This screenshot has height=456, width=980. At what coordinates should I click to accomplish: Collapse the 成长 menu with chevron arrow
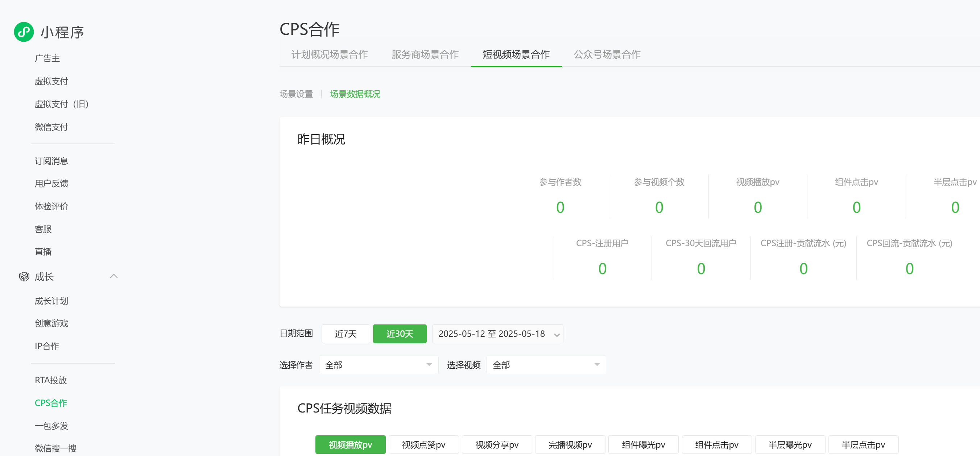[113, 276]
